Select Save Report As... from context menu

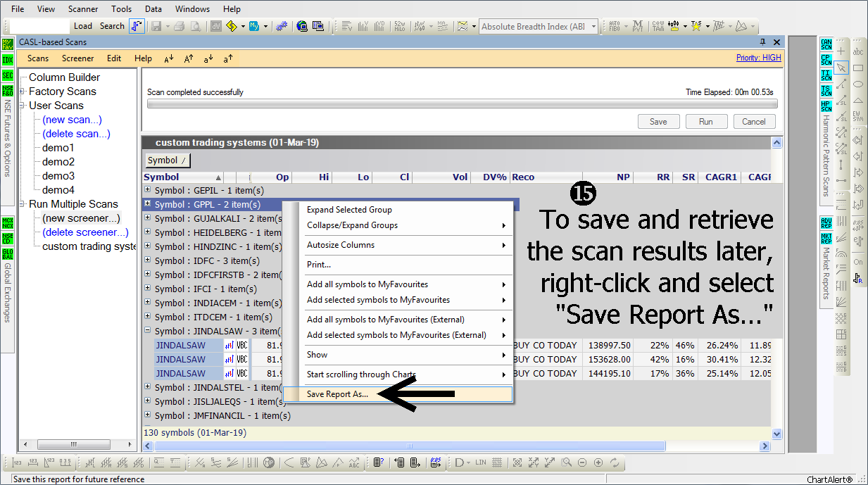click(398, 394)
